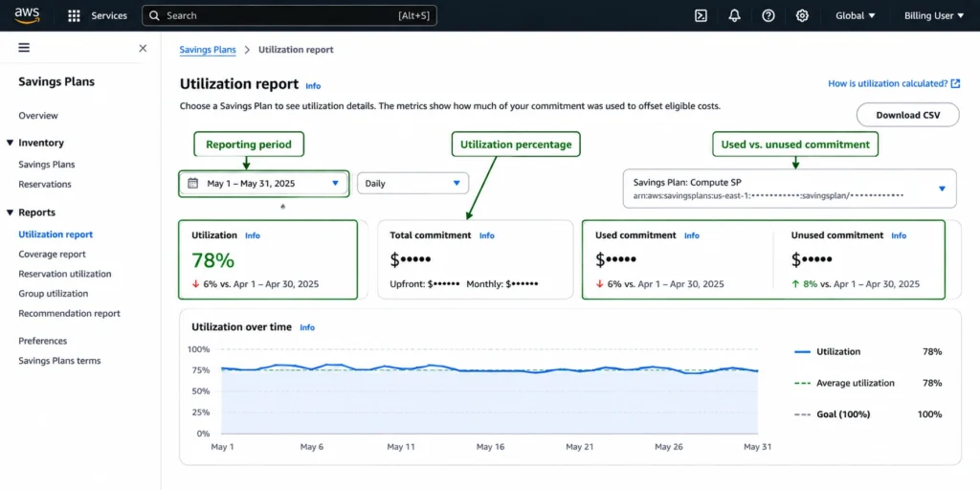Click the red down arrow in Used commitment
Viewport: 980px width, 490px height.
[599, 283]
